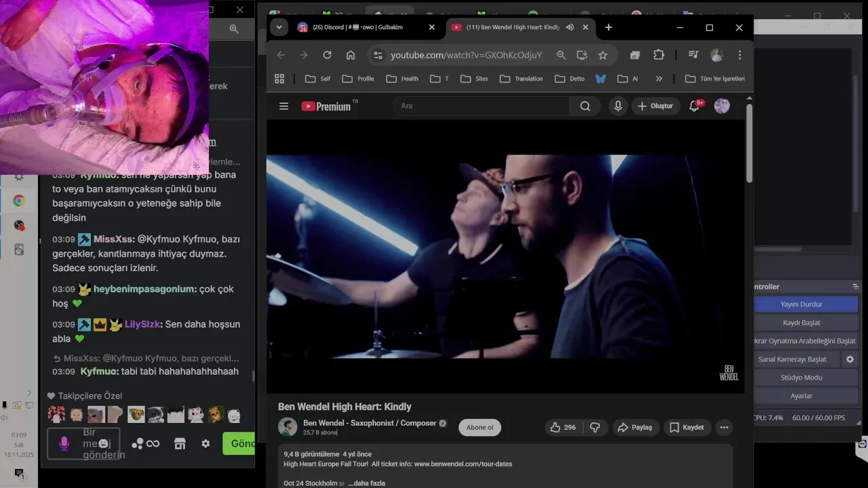
Task: Click Yayını Durdur in OBS
Action: click(802, 304)
